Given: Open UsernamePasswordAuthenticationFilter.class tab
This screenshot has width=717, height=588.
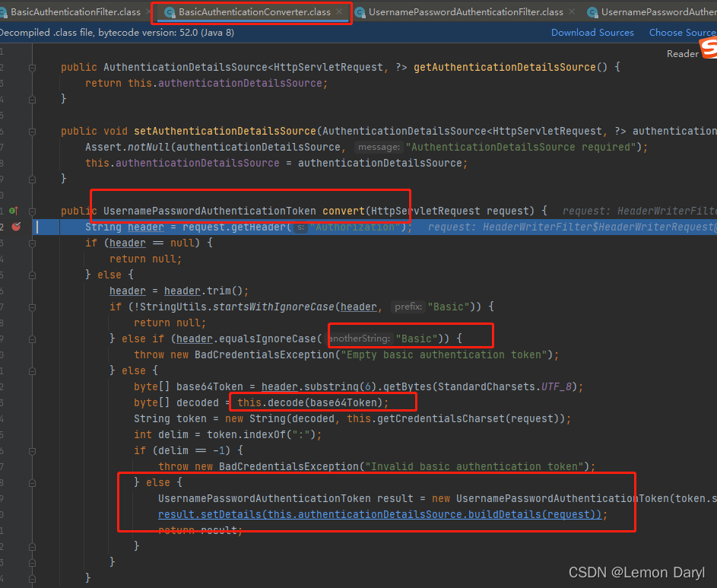Looking at the screenshot, I should pyautogui.click(x=465, y=12).
